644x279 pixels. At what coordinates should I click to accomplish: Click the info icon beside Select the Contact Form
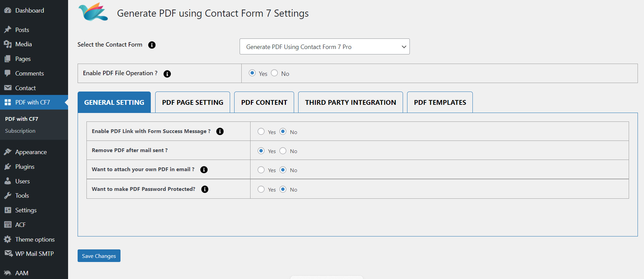tap(152, 45)
